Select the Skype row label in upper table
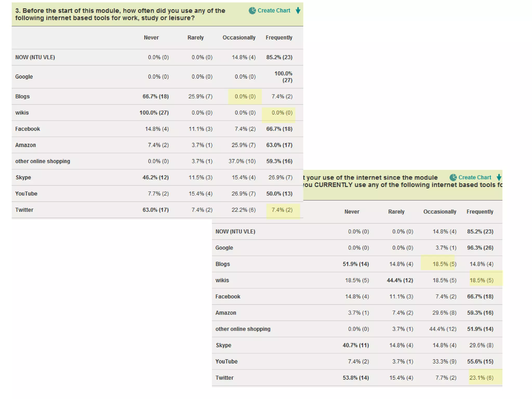Screen dimensions: 532x399 23,177
